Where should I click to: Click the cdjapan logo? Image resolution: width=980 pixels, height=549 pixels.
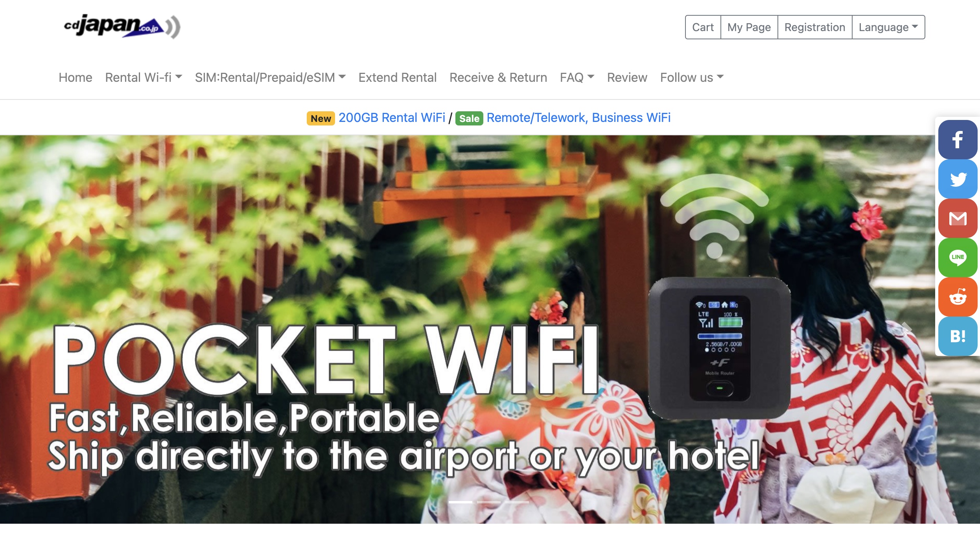click(x=122, y=26)
